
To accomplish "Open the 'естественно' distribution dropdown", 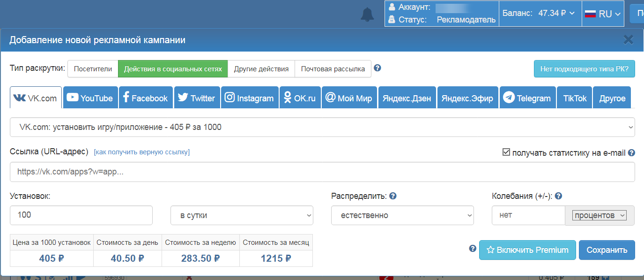I will point(402,215).
